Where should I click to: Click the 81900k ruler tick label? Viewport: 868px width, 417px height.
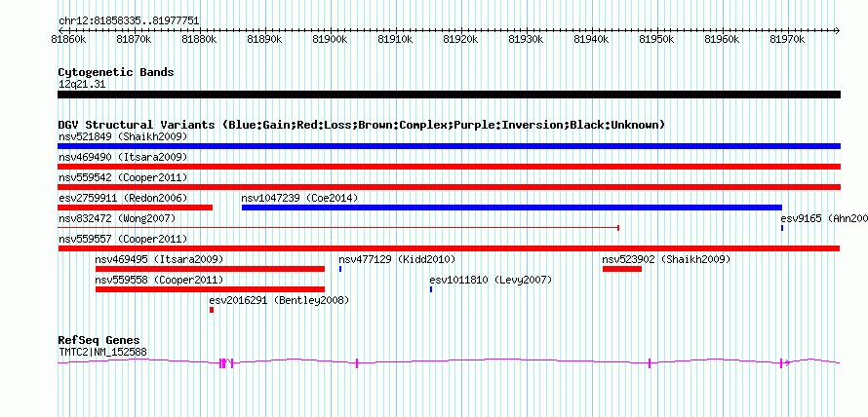tap(330, 39)
